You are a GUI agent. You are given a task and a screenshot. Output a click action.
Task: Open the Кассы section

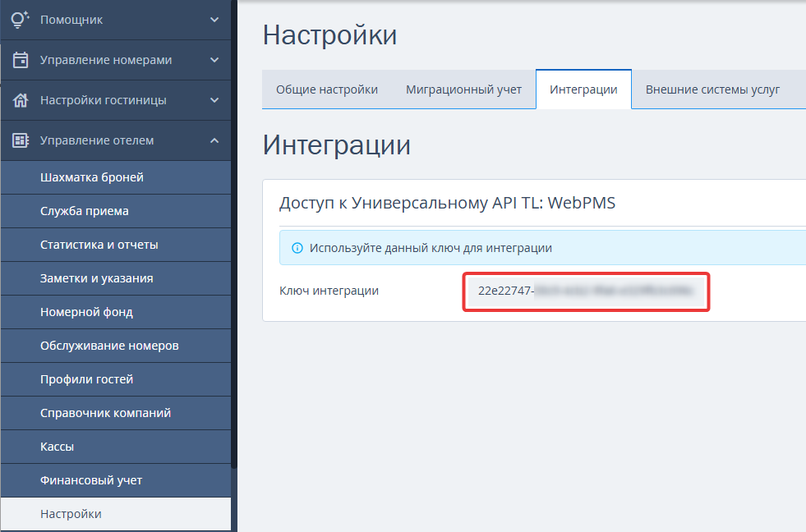point(116,447)
